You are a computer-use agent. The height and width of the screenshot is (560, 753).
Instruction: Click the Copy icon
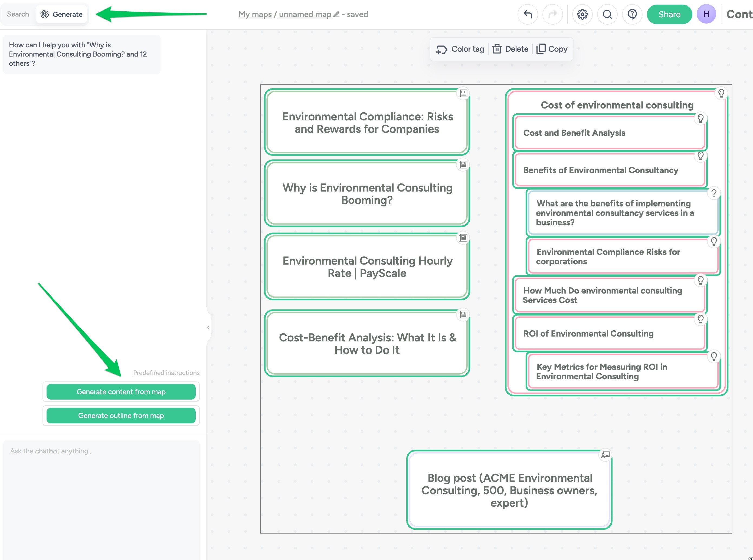point(541,49)
